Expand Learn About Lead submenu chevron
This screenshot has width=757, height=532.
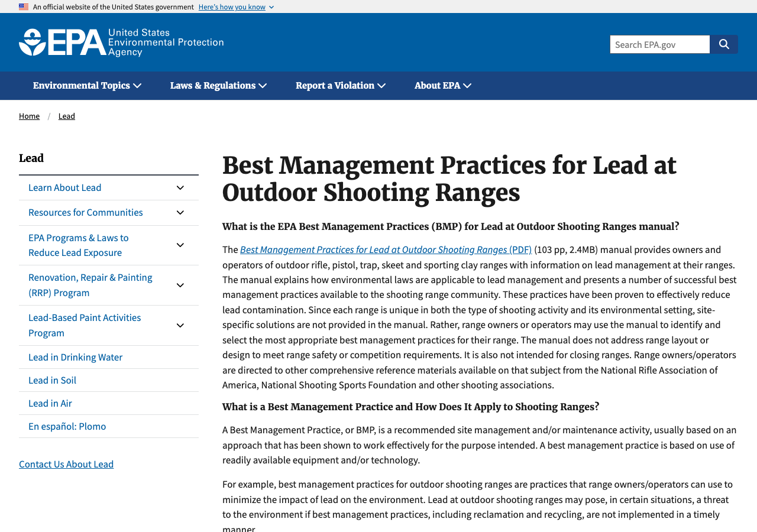point(180,188)
